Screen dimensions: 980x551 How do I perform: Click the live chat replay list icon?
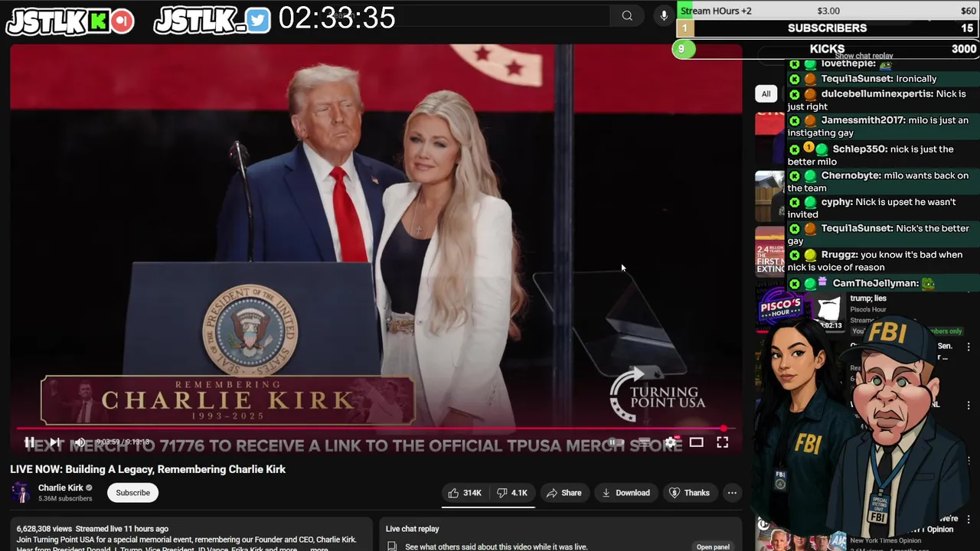(x=392, y=546)
